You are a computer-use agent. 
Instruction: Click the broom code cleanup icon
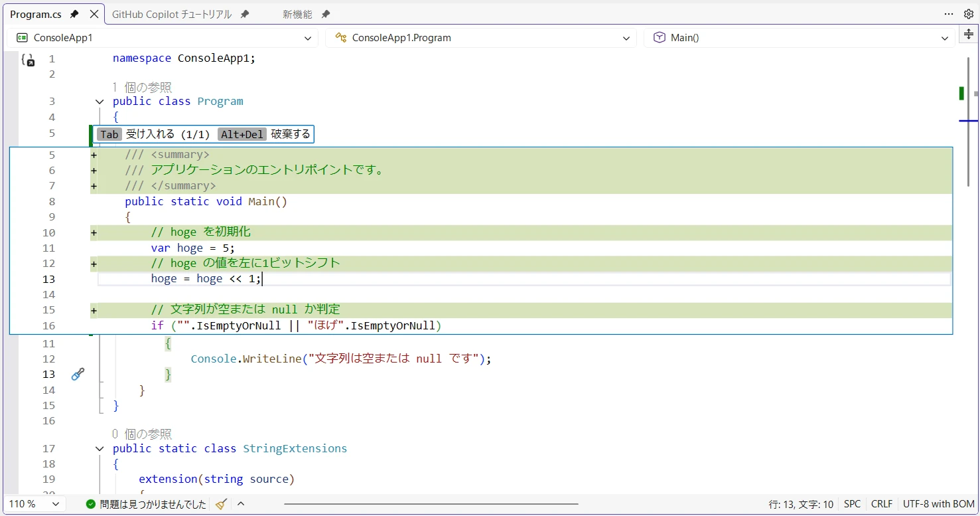(x=222, y=504)
